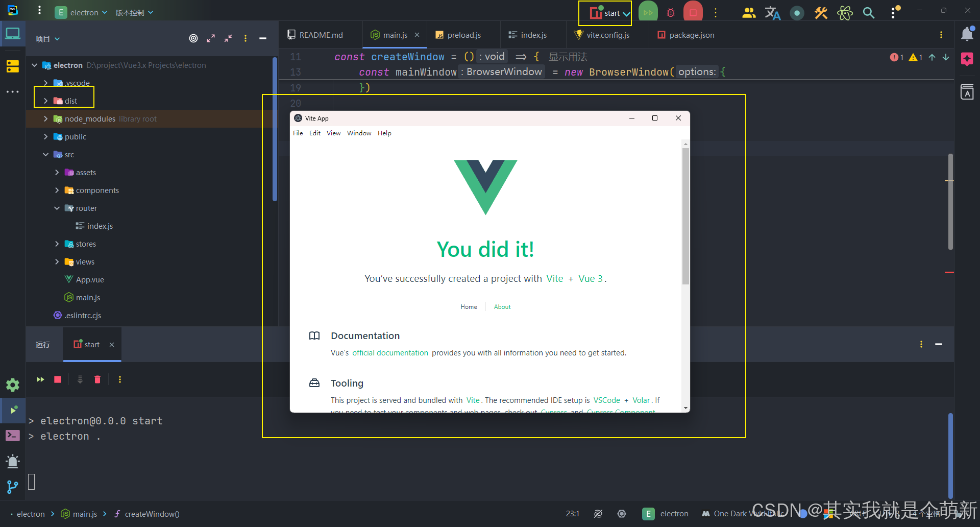Image resolution: width=980 pixels, height=527 pixels.
Task: Stop the running start configuration from top toolbar
Action: (693, 13)
